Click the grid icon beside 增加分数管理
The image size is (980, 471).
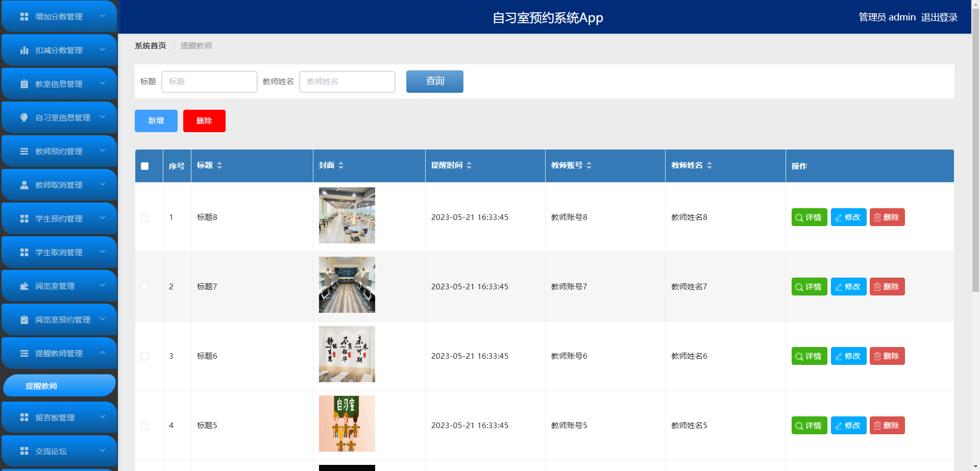(23, 16)
